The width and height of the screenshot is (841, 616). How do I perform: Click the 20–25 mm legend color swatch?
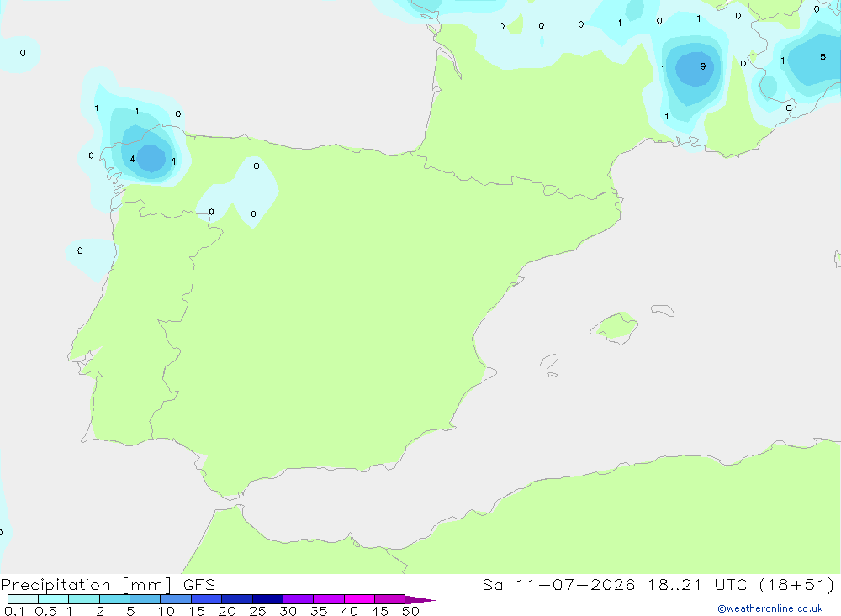point(236,599)
